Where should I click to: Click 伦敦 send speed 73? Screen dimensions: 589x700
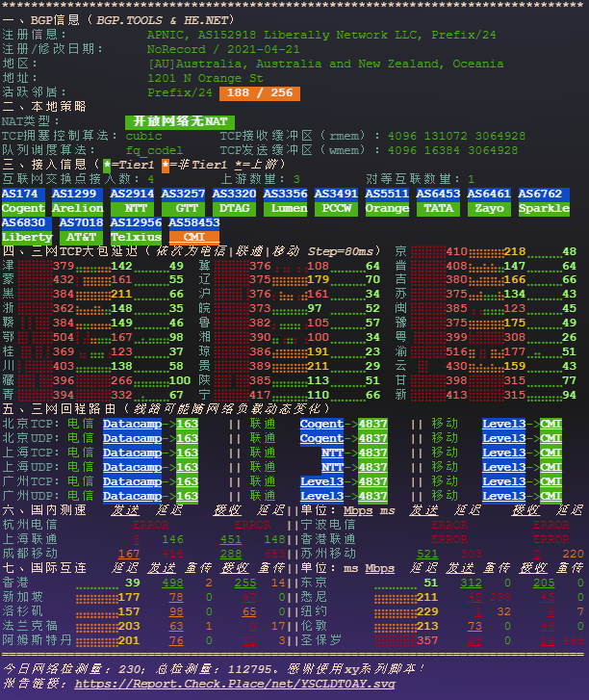click(x=474, y=626)
